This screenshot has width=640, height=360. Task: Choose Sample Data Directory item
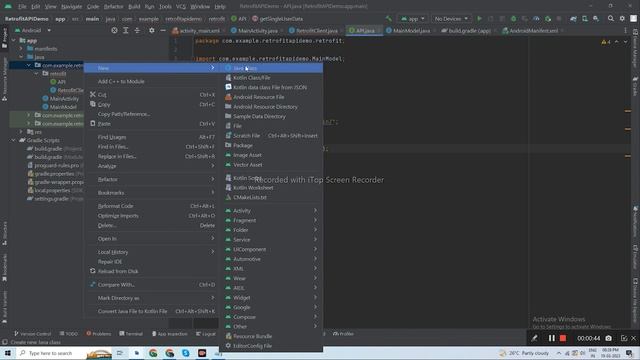click(x=271, y=116)
